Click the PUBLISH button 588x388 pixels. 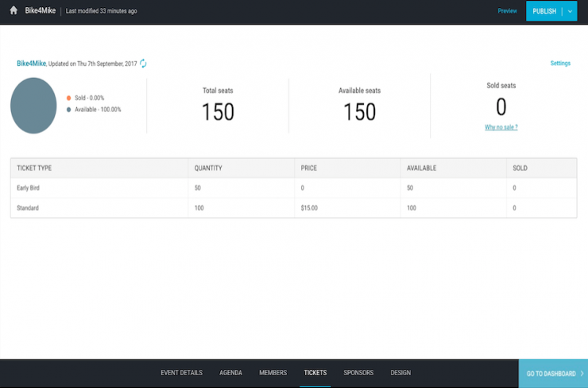[544, 11]
